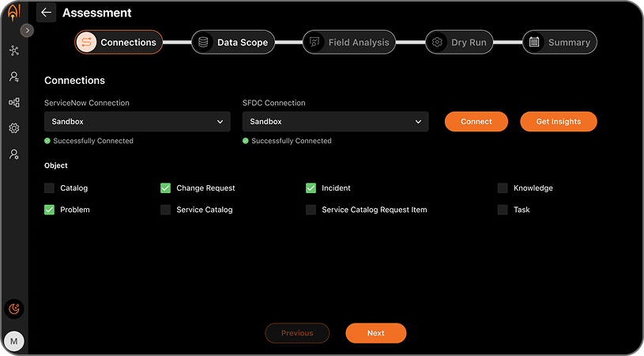
Task: Open the SFDC Connection dropdown
Action: pos(335,122)
